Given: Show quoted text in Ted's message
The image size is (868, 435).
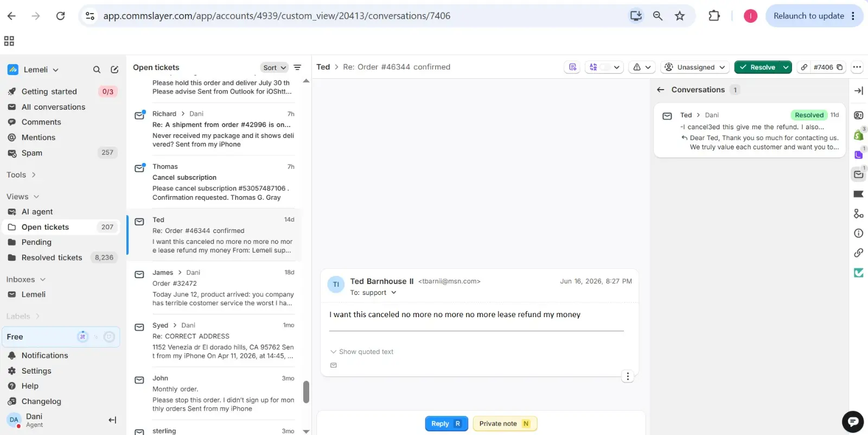Looking at the screenshot, I should pos(362,352).
